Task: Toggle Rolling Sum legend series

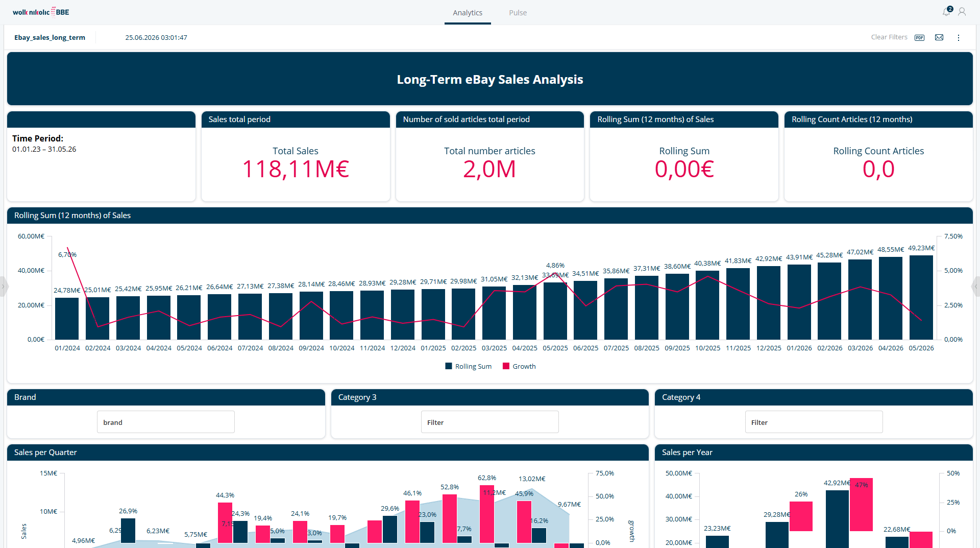Action: pyautogui.click(x=469, y=366)
